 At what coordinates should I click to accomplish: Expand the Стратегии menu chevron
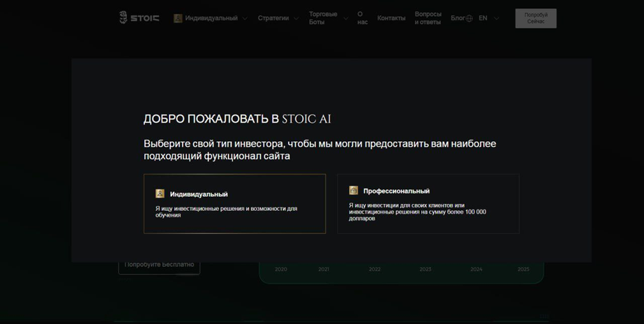pos(296,19)
